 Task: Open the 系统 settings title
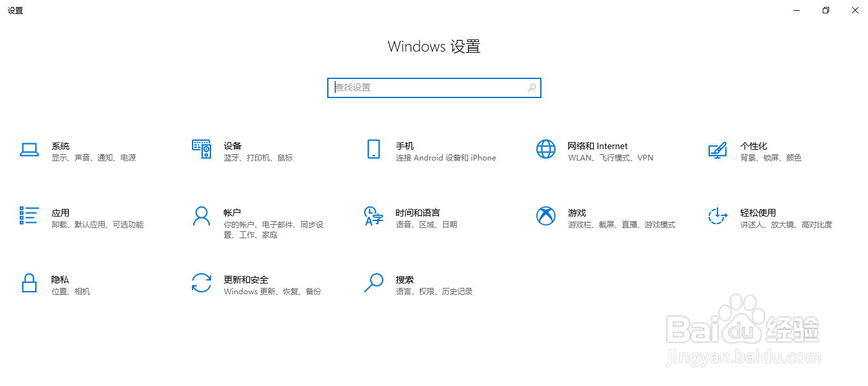(x=61, y=146)
